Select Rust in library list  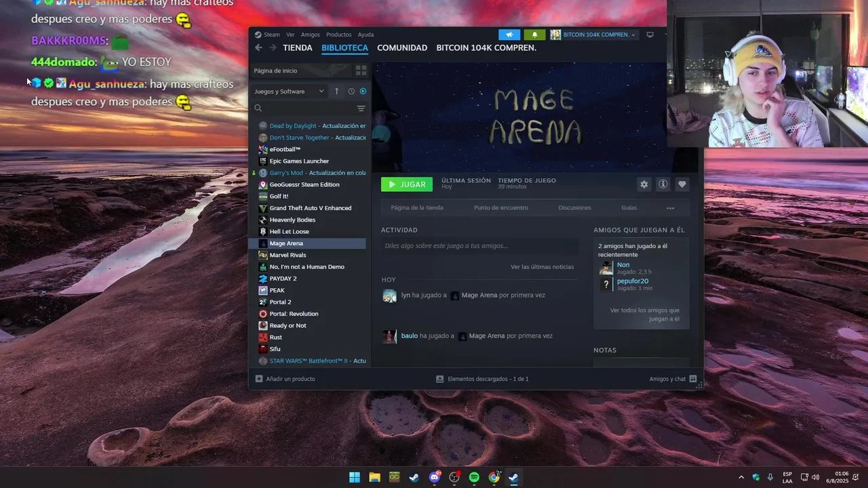(x=312, y=338)
